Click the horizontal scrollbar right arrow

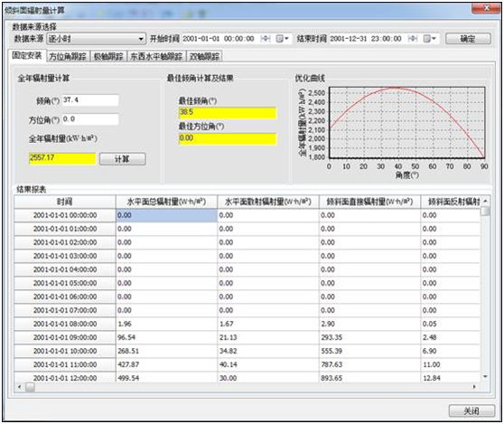tap(474, 387)
